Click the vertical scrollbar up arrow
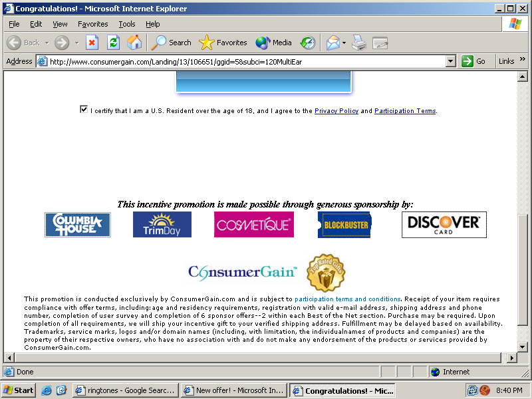Image resolution: width=532 pixels, height=399 pixels. [x=523, y=76]
